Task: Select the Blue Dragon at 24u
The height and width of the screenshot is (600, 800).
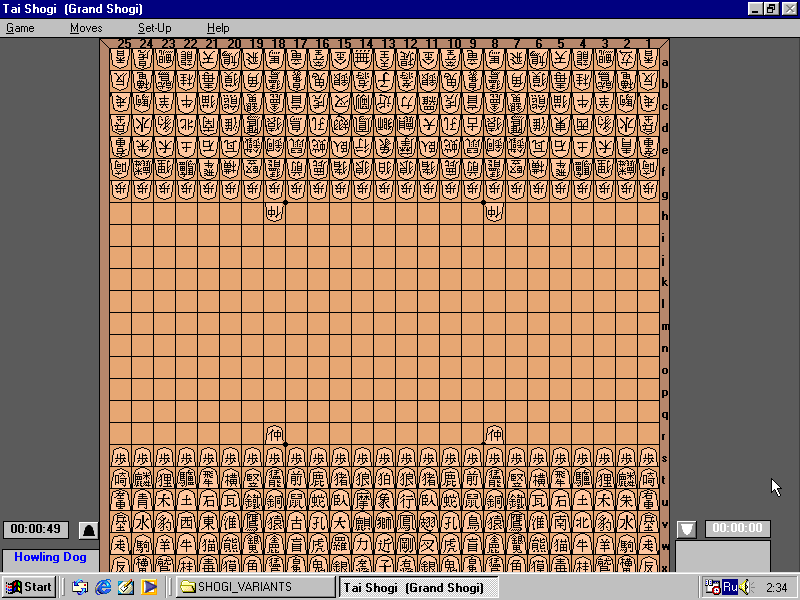Action: [x=143, y=501]
